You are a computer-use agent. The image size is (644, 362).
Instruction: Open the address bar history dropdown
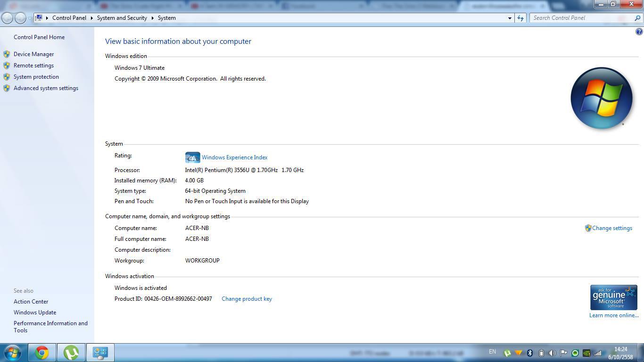click(510, 18)
